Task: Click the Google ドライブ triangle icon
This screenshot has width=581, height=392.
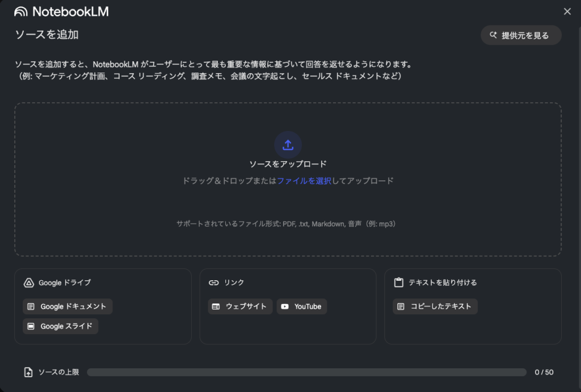Action: (x=29, y=283)
